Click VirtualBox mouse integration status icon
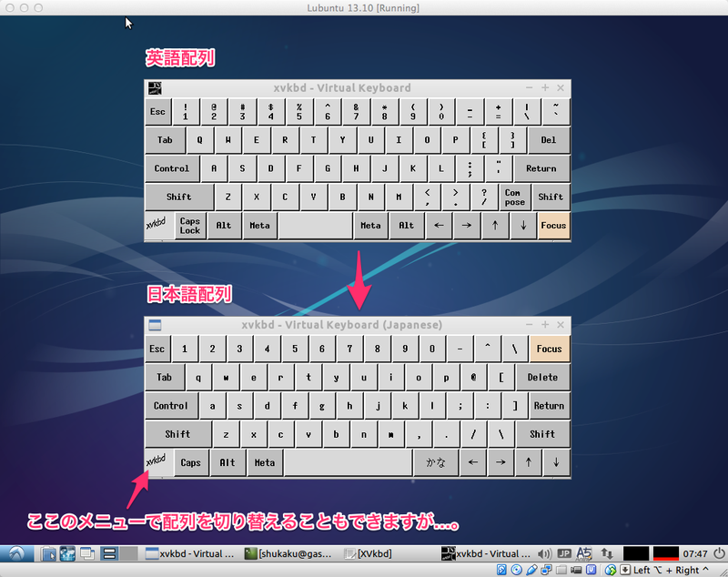 coord(610,570)
